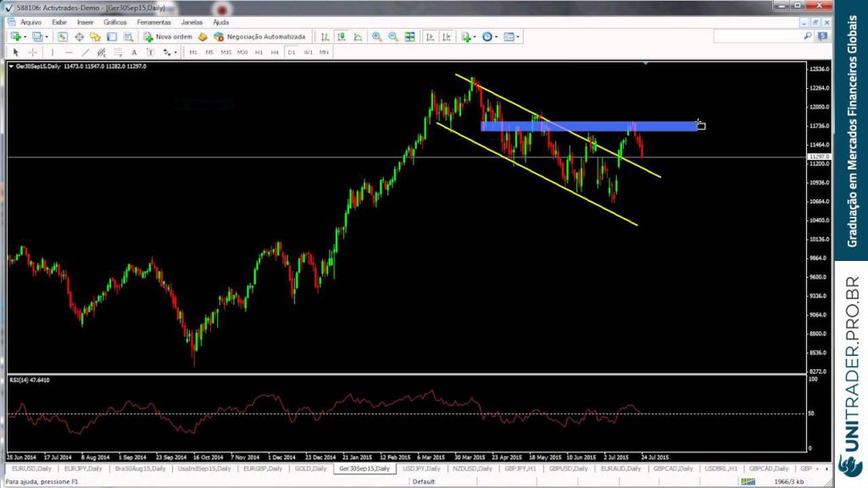Click the Zoom Out magnifier icon

point(393,36)
